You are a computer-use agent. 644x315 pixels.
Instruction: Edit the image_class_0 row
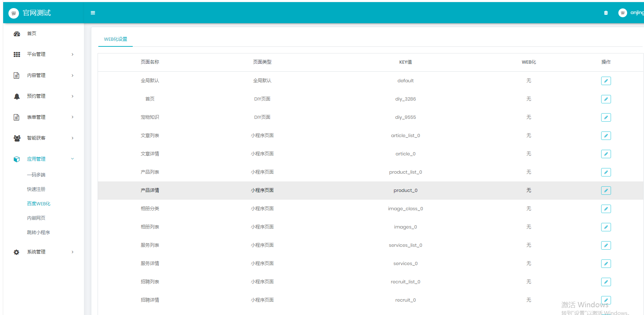point(606,209)
